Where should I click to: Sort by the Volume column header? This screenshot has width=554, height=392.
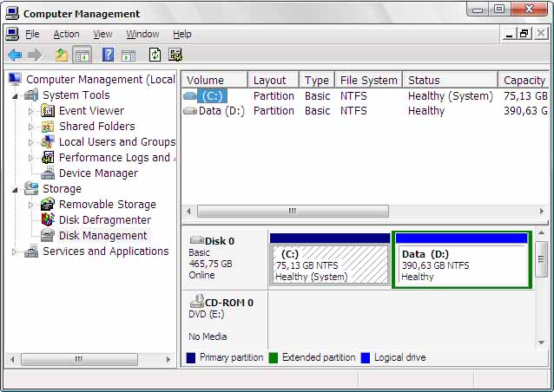coord(214,80)
